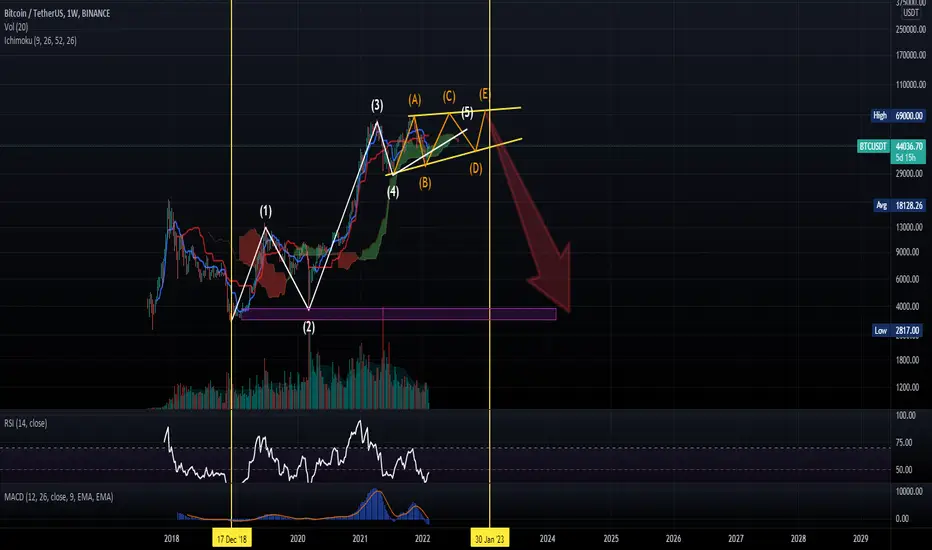Select wave label (5) near the upper trendline
The height and width of the screenshot is (550, 932).
467,112
